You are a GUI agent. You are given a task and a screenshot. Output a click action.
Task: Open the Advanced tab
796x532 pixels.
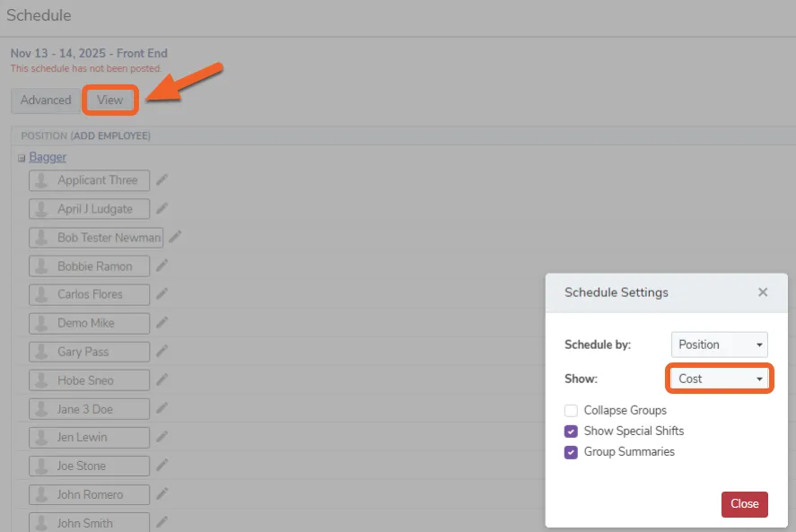pyautogui.click(x=46, y=100)
